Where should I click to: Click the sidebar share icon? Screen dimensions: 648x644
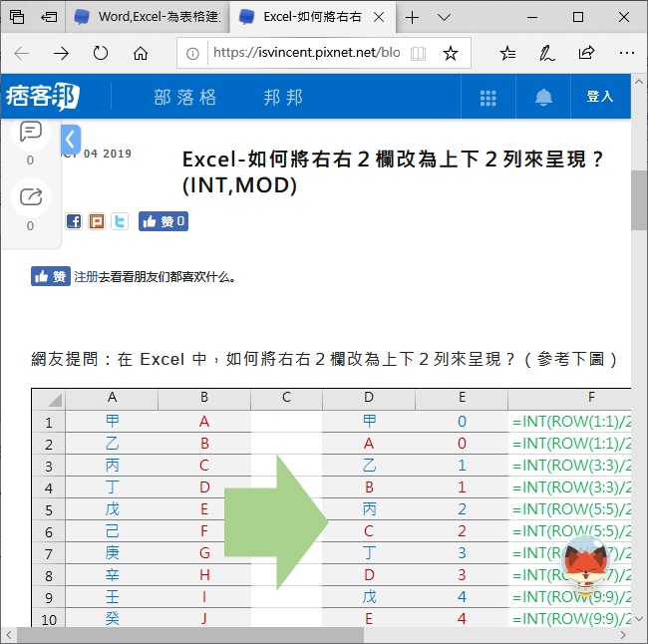[x=31, y=197]
